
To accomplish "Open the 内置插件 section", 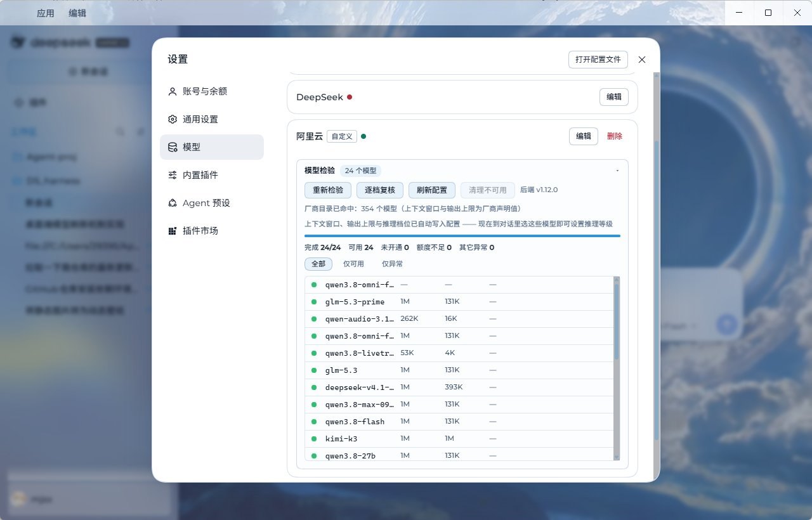I will point(212,175).
